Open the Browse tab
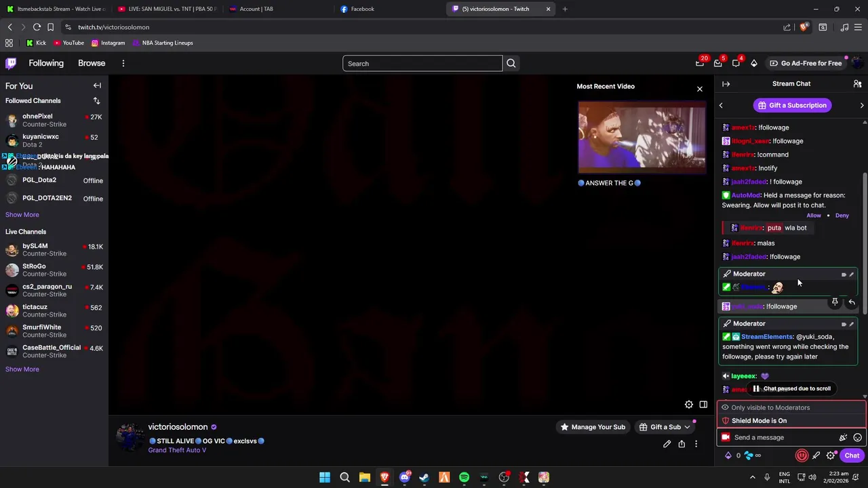 92,63
